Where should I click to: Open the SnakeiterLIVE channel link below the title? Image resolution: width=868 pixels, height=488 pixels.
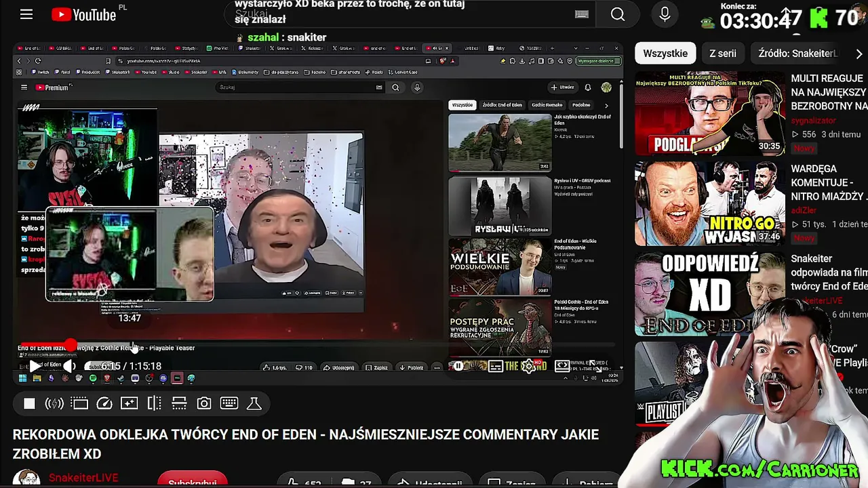point(83,479)
